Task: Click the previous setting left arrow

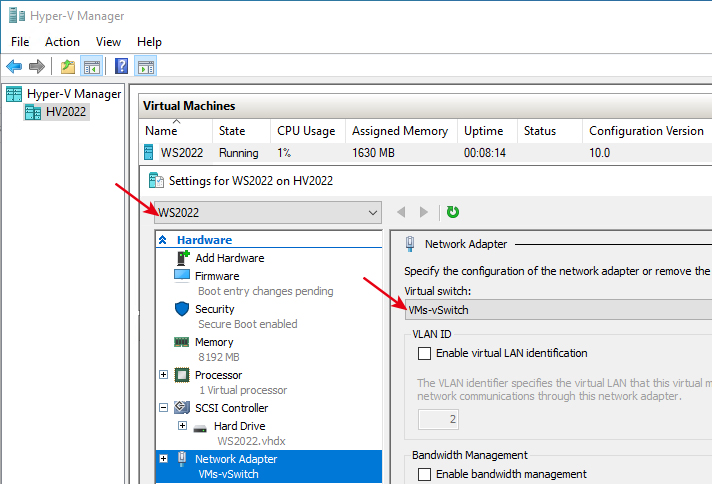Action: (401, 212)
